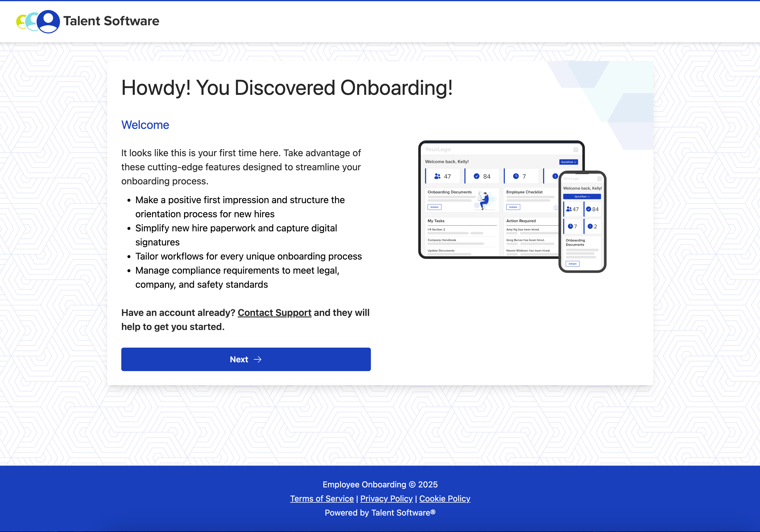Click the exclamation icon beside 2 on phone

tap(590, 227)
